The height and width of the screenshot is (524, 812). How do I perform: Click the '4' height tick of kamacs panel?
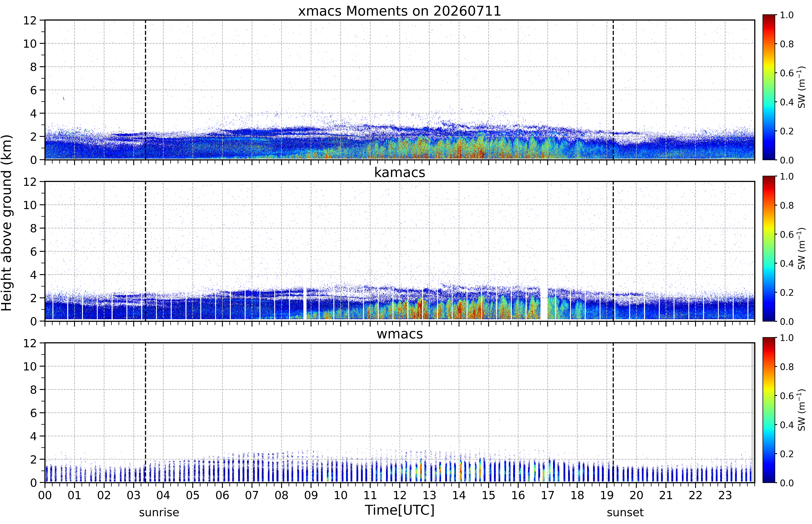(33, 275)
